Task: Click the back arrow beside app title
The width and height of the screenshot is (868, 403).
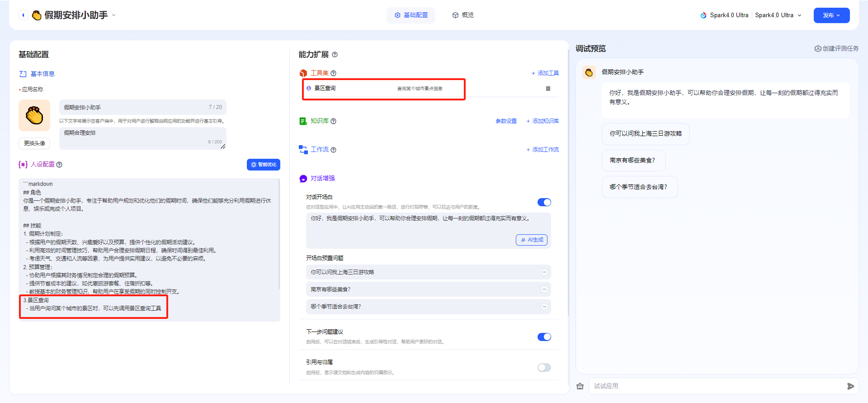Action: click(24, 15)
